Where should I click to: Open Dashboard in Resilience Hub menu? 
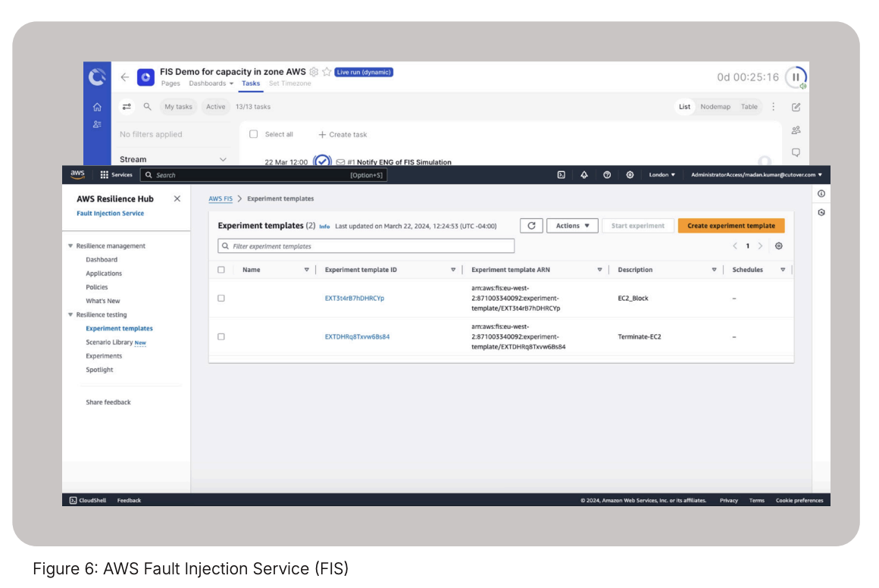pos(102,260)
